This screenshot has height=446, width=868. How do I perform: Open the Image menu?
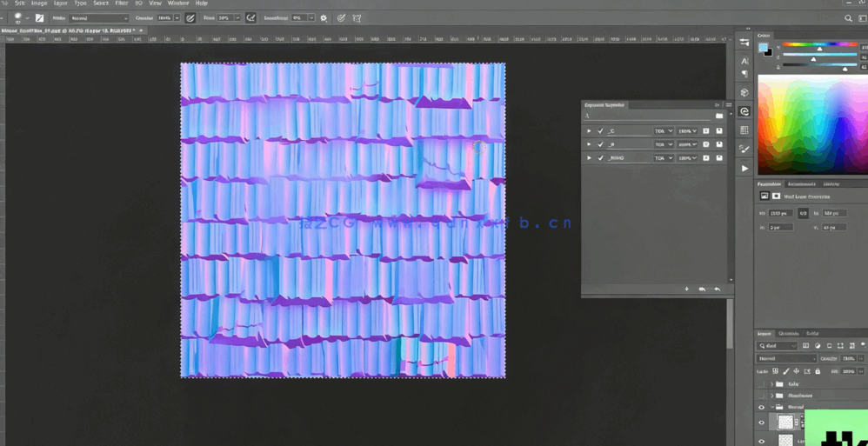tap(39, 3)
